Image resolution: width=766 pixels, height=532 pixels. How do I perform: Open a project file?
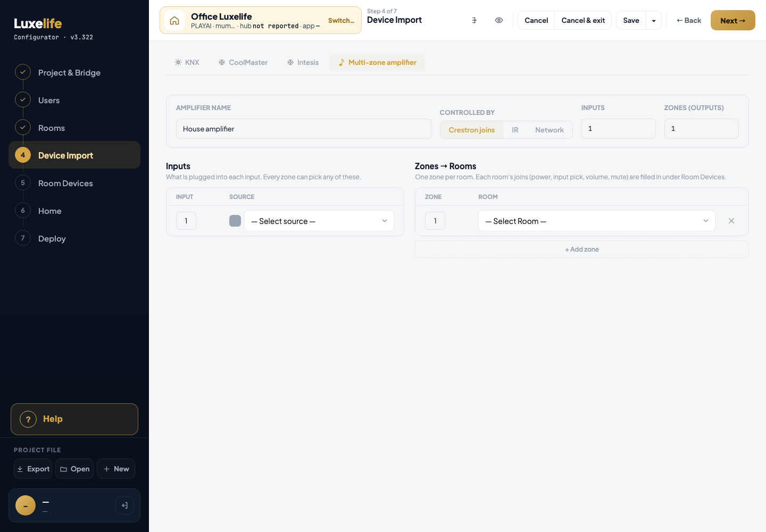[74, 469]
